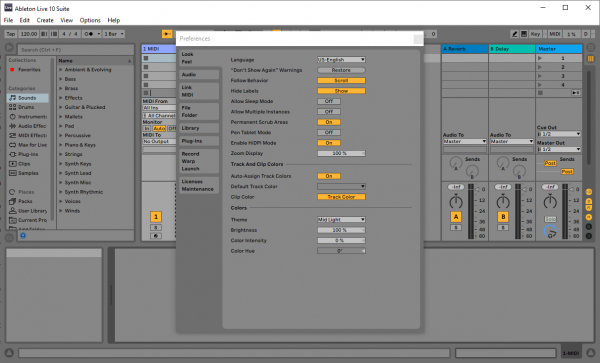Open the Samples browser category
The height and width of the screenshot is (363, 600).
28,173
